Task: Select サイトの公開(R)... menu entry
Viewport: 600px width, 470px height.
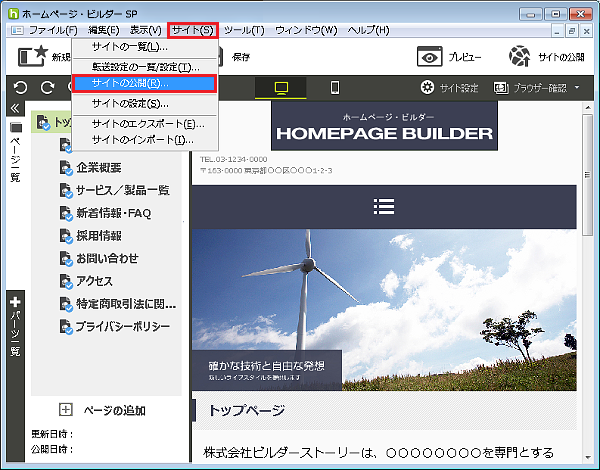Action: (145, 83)
